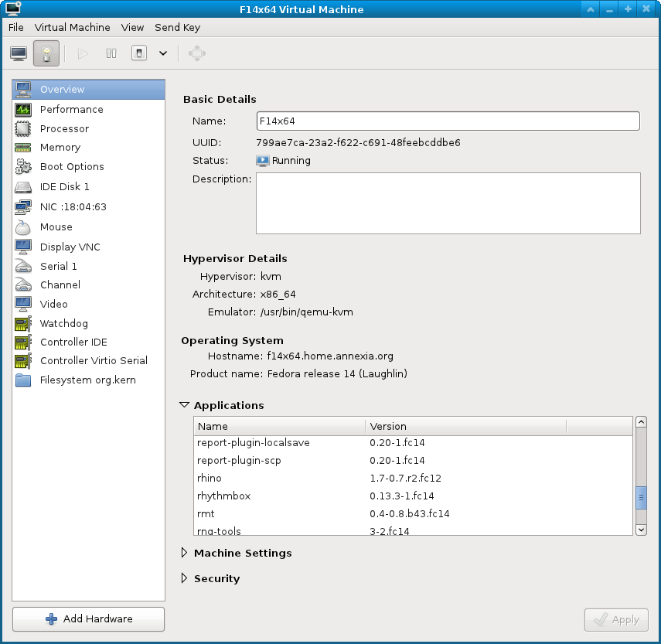Switch to the graphical console view icon
Image resolution: width=661 pixels, height=644 pixels.
(19, 53)
